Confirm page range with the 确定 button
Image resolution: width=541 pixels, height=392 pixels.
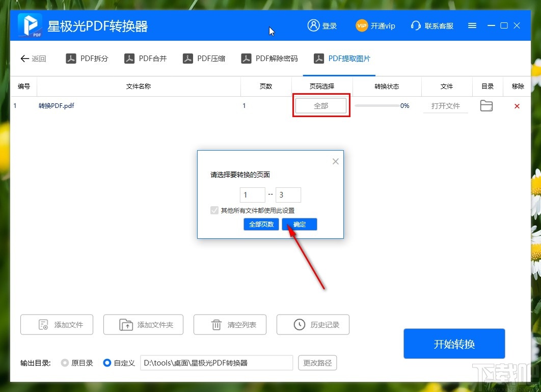click(x=300, y=224)
